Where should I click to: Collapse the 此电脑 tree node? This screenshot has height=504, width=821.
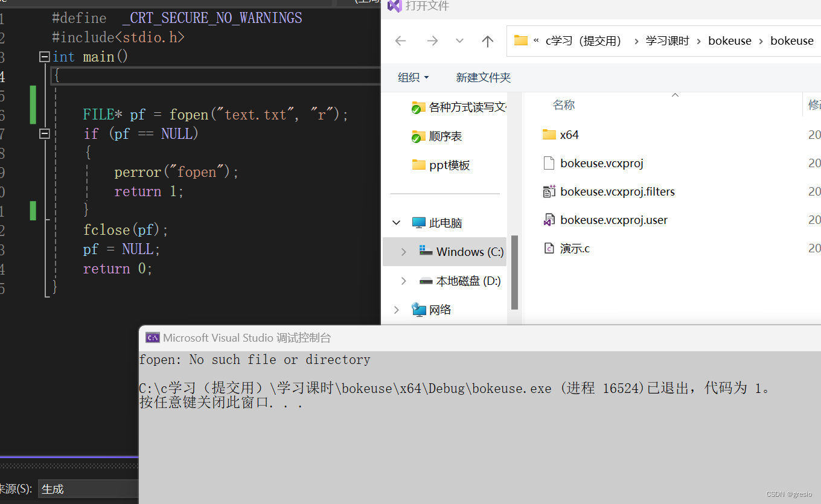(x=396, y=223)
